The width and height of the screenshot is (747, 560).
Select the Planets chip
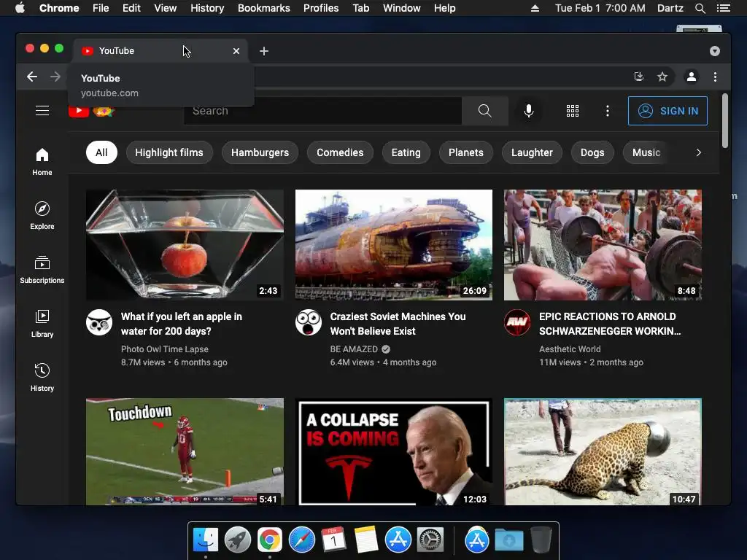pos(466,152)
